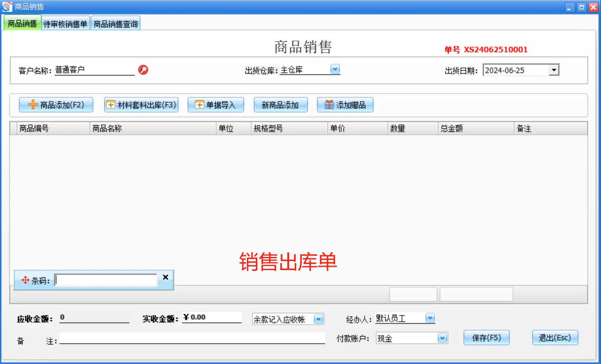Click inside the 条码 barcode input field
601x364 pixels.
pyautogui.click(x=105, y=280)
